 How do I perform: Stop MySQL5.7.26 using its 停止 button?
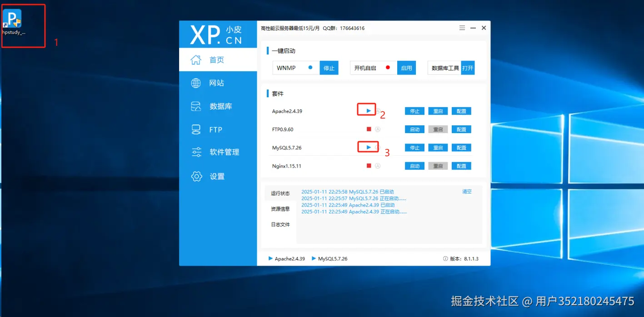pos(414,148)
